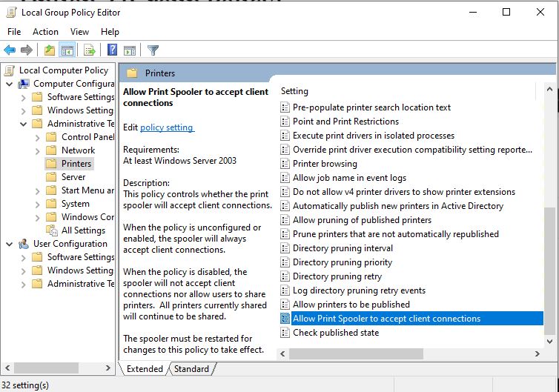
Task: Switch to the Standard tab
Action: coord(191,368)
